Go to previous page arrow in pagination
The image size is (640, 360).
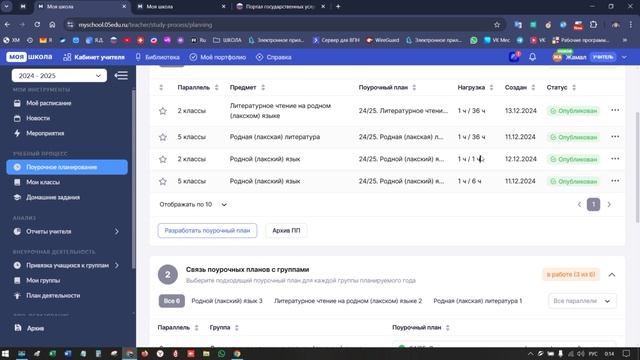point(579,204)
